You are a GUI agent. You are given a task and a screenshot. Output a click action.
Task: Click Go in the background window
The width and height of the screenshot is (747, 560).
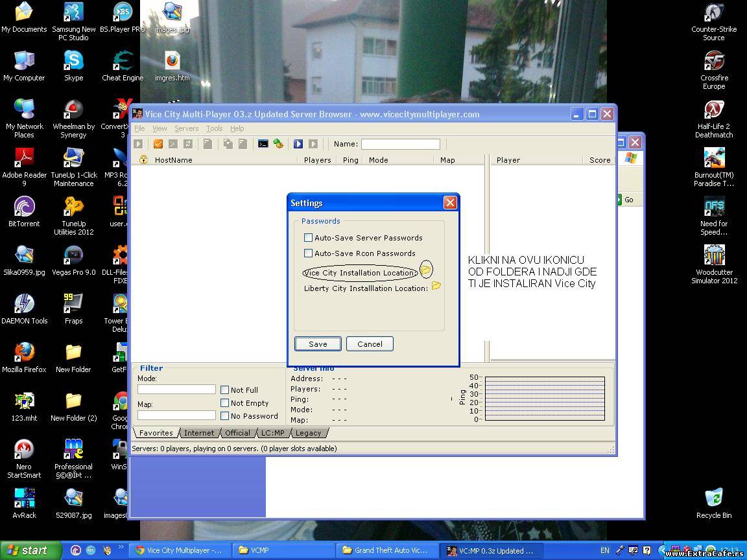click(626, 200)
